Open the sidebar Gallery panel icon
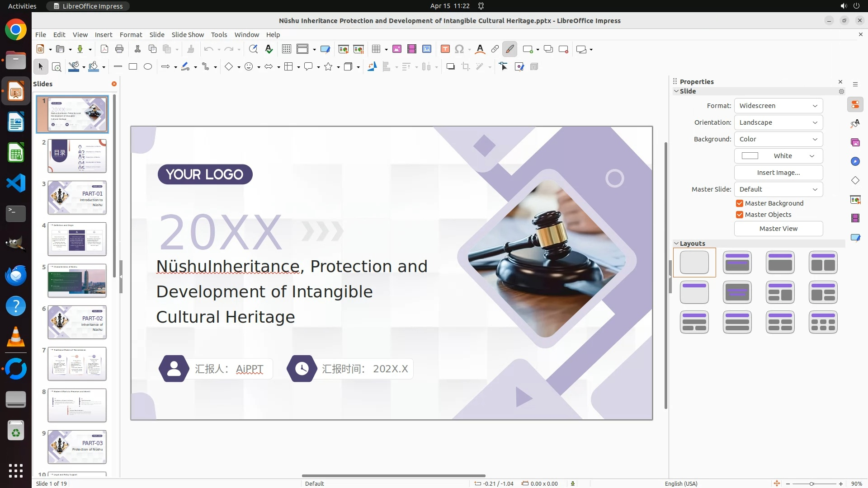Image resolution: width=868 pixels, height=488 pixels. coord(855,143)
